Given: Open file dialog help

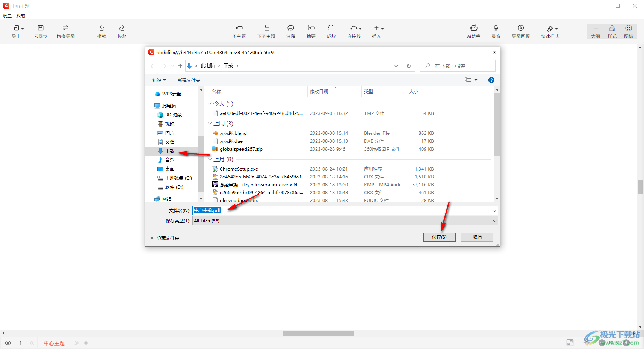Looking at the screenshot, I should click(x=491, y=80).
